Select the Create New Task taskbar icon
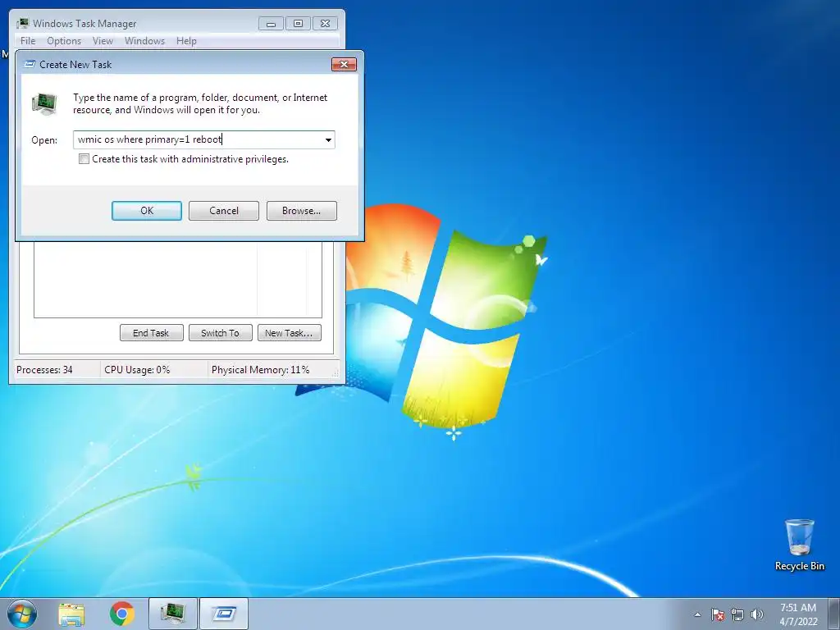 (x=224, y=614)
